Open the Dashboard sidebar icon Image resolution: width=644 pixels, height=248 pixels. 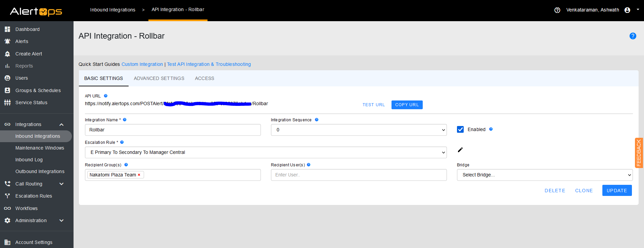(7, 29)
